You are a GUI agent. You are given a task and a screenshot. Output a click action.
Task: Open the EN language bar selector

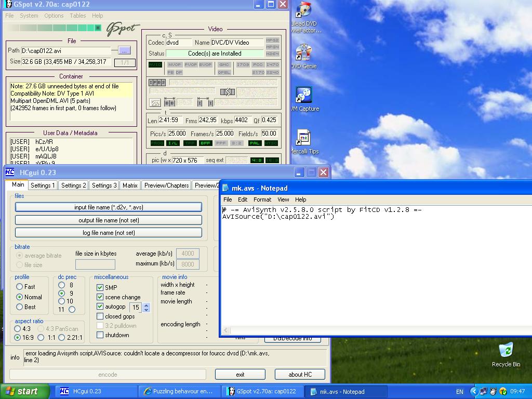(459, 392)
